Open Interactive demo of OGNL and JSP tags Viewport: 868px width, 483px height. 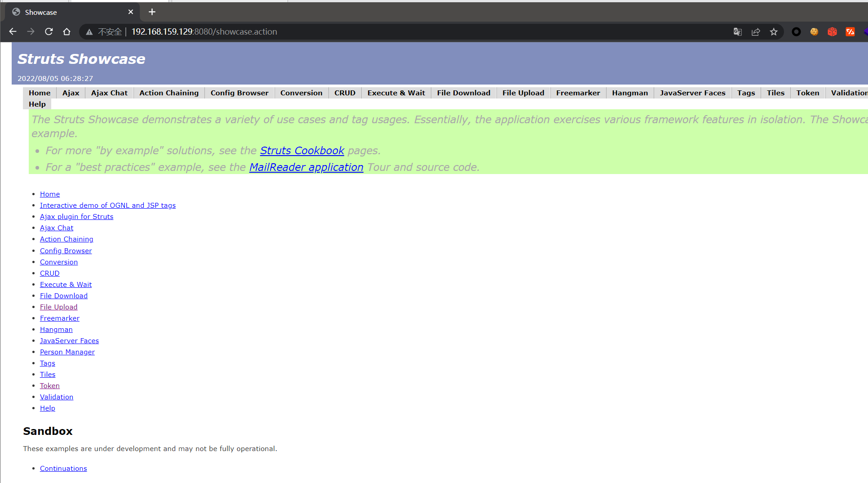pos(108,205)
